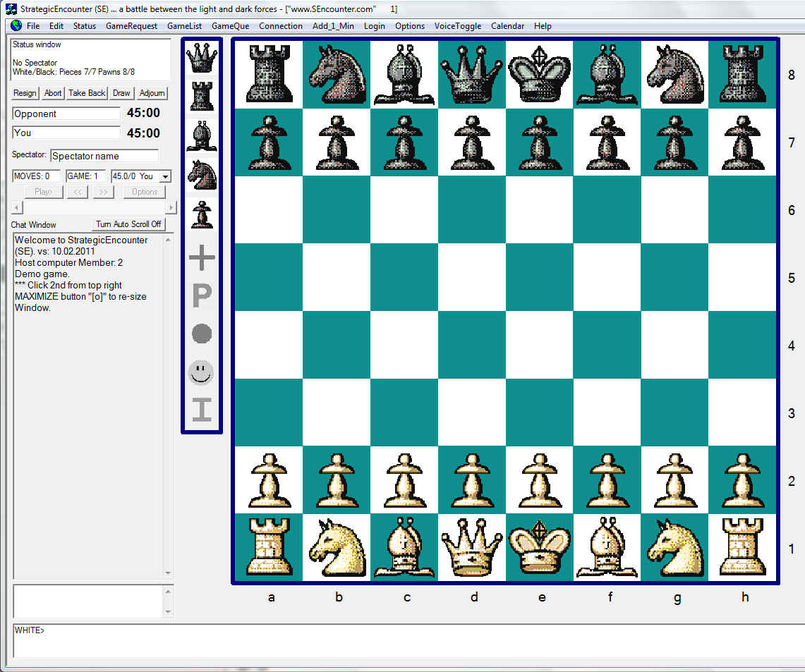Select the black knight in the piece palette
Screen dimensions: 805x672
click(x=201, y=175)
